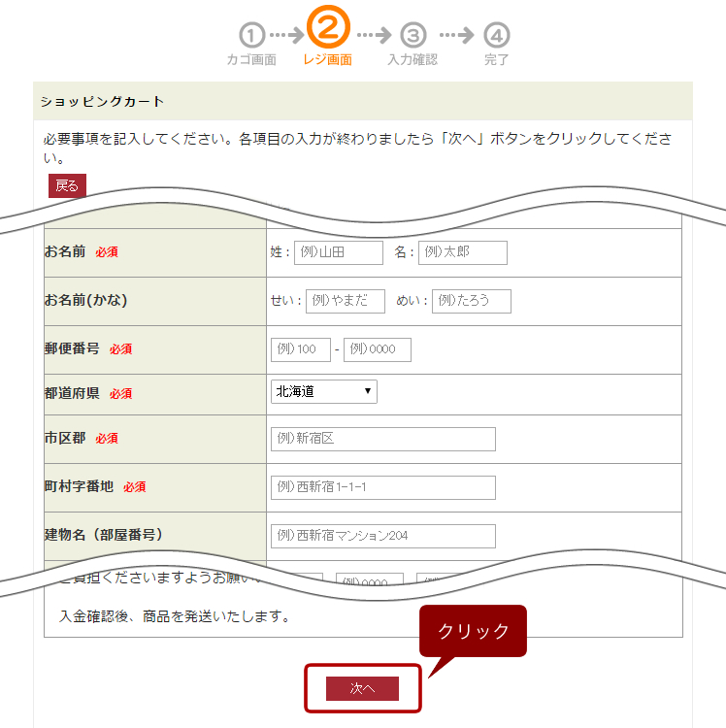Click the お名前(かな) label text
726x728 pixels.
click(x=85, y=300)
